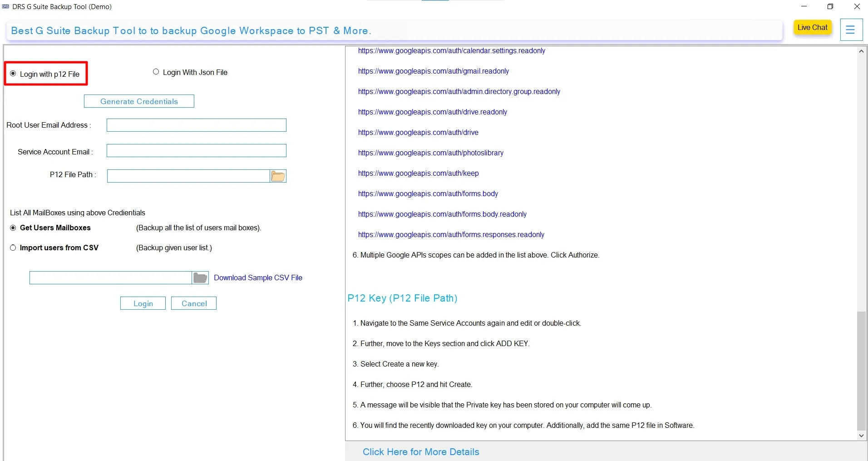
Task: Open the calendar.settings.readonly scope link
Action: tap(452, 51)
